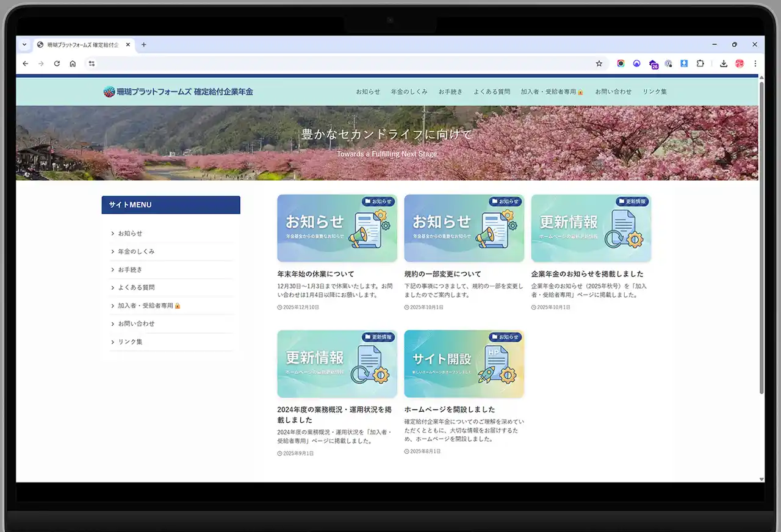Go to the browser home page icon
Viewport: 781px width, 532px height.
(x=73, y=63)
